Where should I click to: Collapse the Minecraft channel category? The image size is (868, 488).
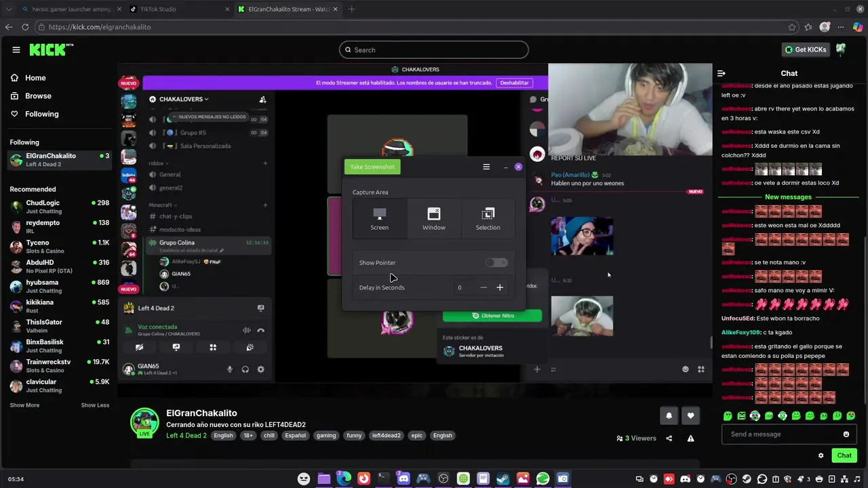click(161, 205)
